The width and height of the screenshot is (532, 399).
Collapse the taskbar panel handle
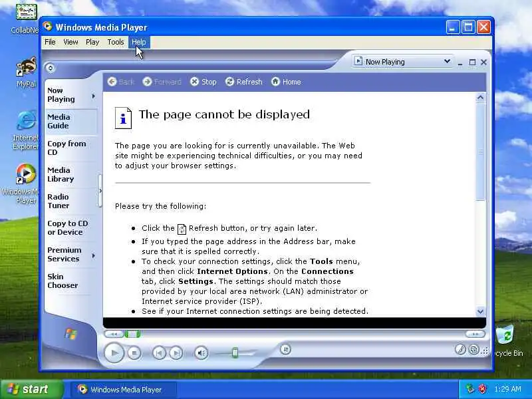click(x=100, y=191)
